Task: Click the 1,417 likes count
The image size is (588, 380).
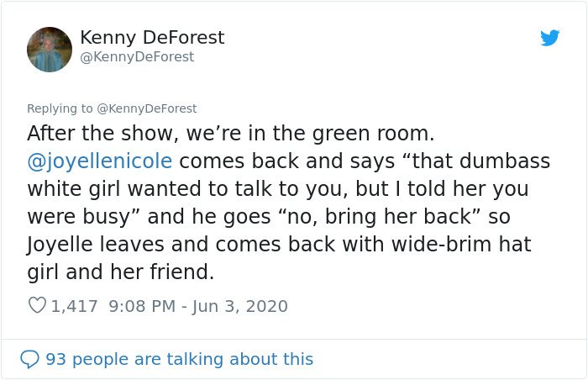Action: click(74, 306)
